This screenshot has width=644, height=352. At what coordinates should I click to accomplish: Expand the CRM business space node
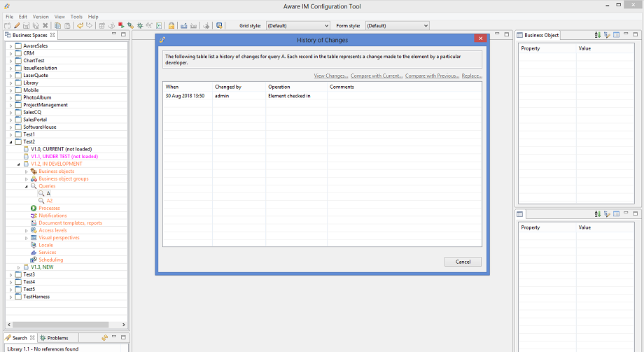point(10,53)
